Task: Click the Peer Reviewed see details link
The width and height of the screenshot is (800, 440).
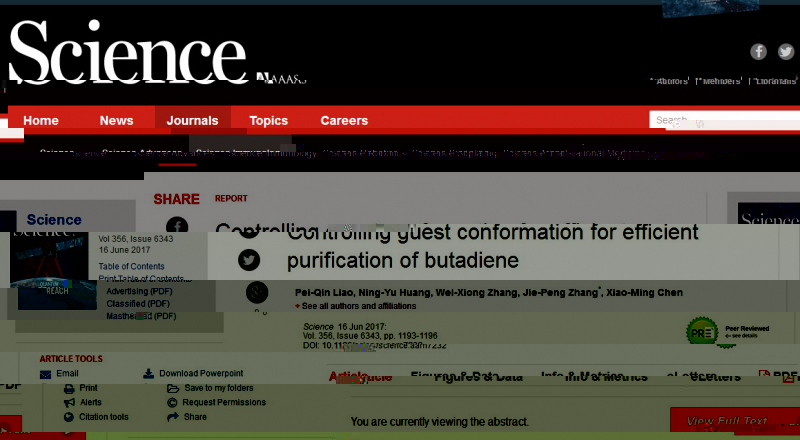Action: 741,336
